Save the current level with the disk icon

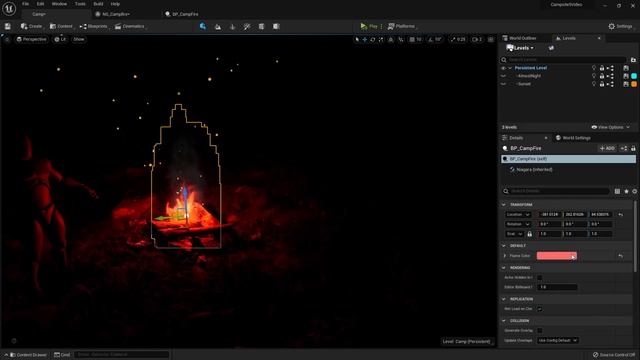click(8, 27)
